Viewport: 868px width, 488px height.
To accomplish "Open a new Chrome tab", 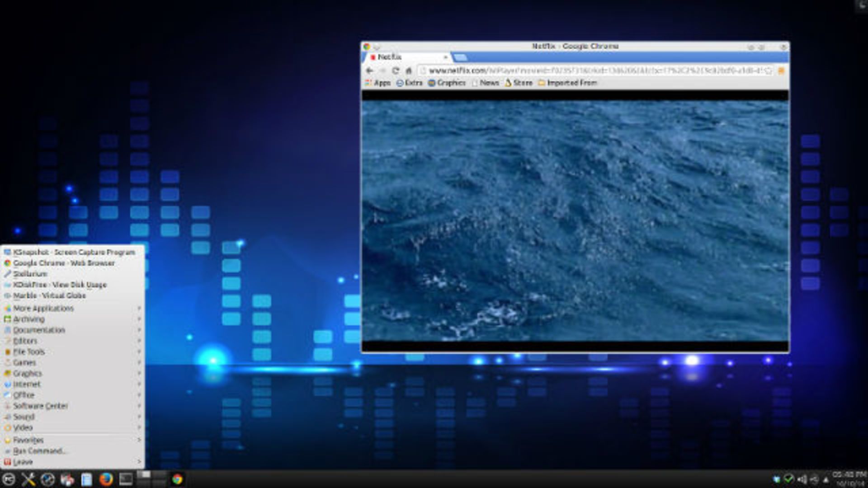I will pyautogui.click(x=460, y=57).
